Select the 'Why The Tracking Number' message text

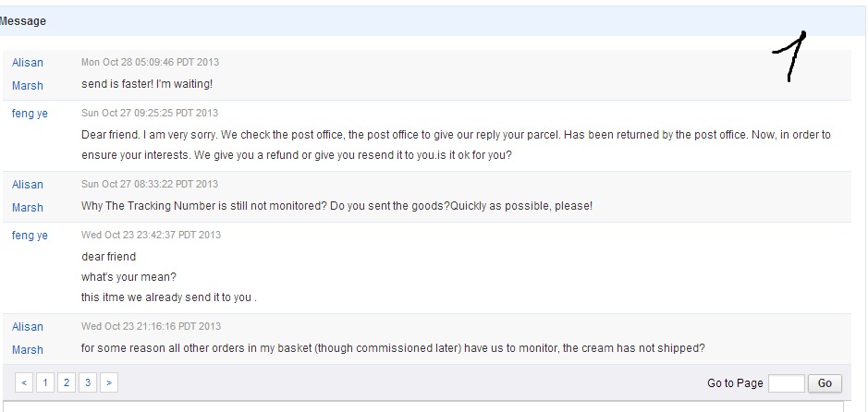(336, 206)
